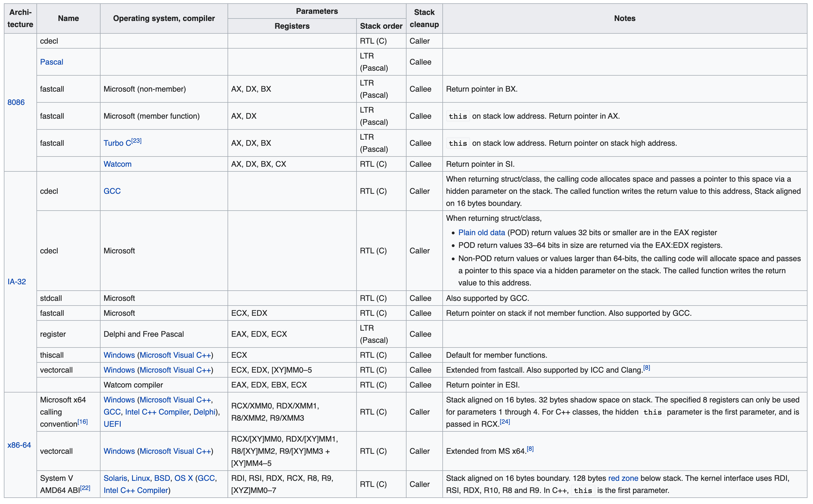Open the x86-64 architecture link
The image size is (813, 504).
[x=19, y=445]
